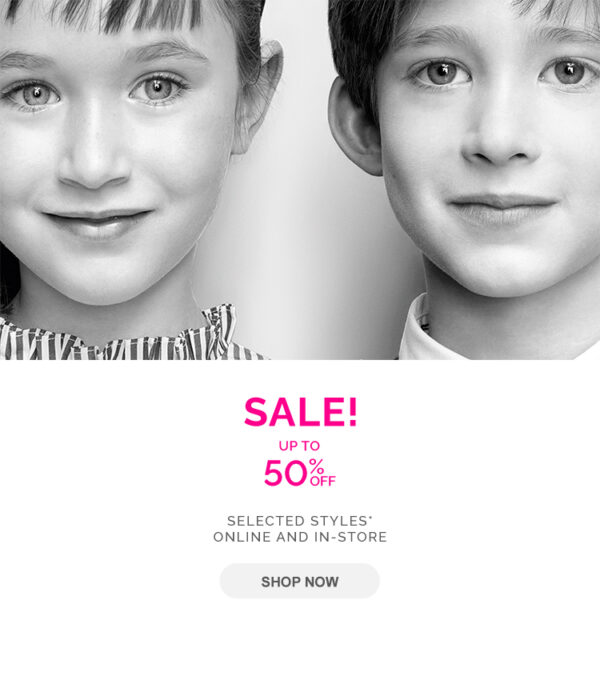Click the exclamation mark in SALE!
The height and width of the screenshot is (680, 600).
[353, 412]
